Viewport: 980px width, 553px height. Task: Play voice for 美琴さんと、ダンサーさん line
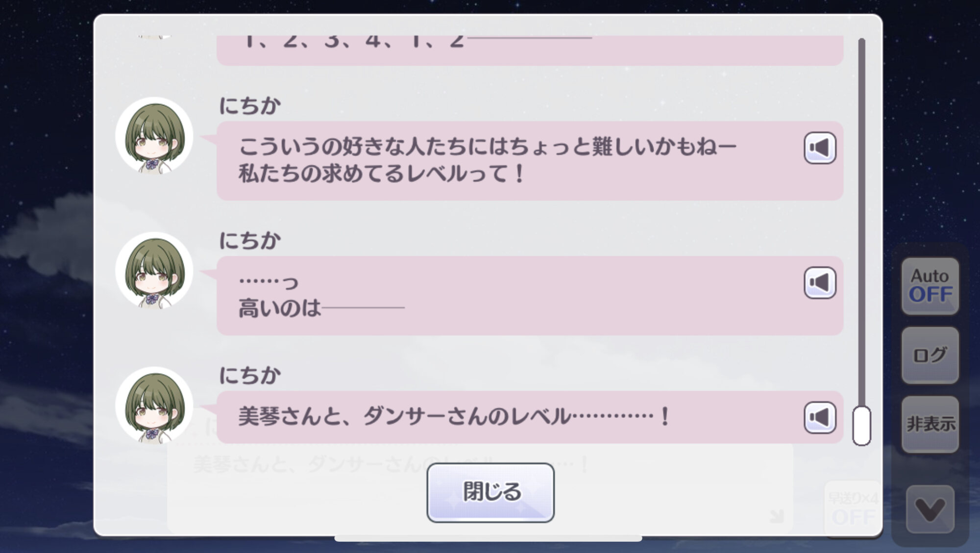pyautogui.click(x=820, y=417)
